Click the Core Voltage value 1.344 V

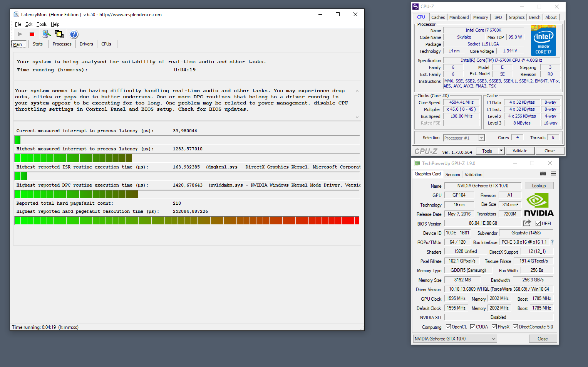click(x=510, y=51)
